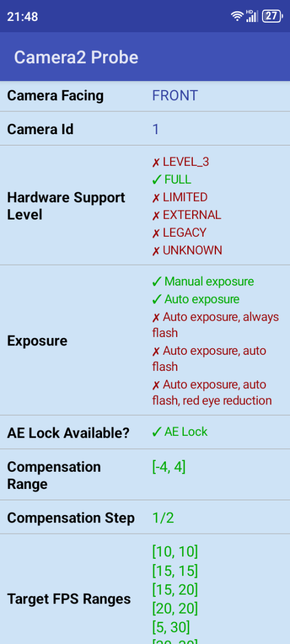This screenshot has height=644, width=290.
Task: Tap the clock showing 21:48
Action: (x=23, y=17)
